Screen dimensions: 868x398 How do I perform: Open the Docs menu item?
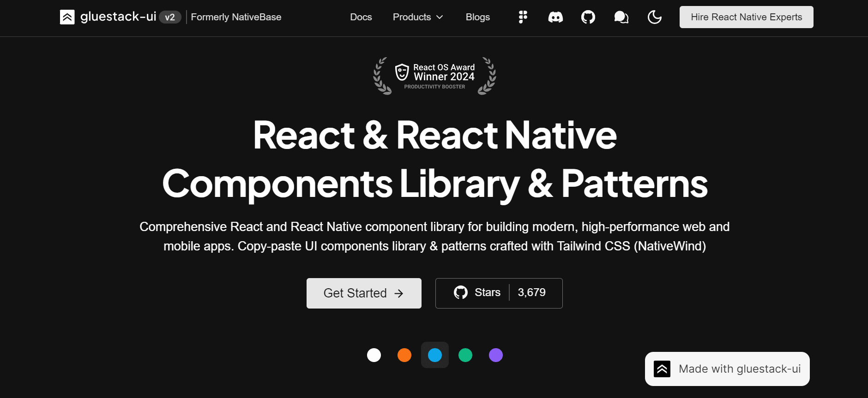coord(361,17)
